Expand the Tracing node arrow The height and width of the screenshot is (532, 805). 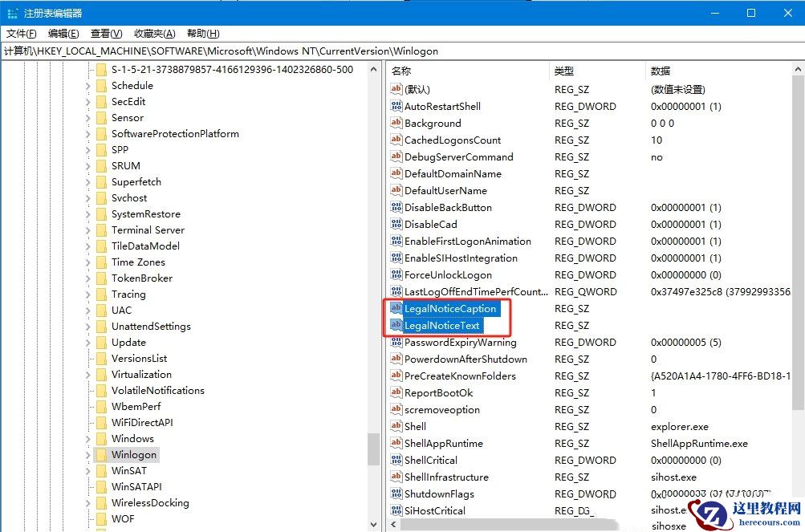coord(88,294)
